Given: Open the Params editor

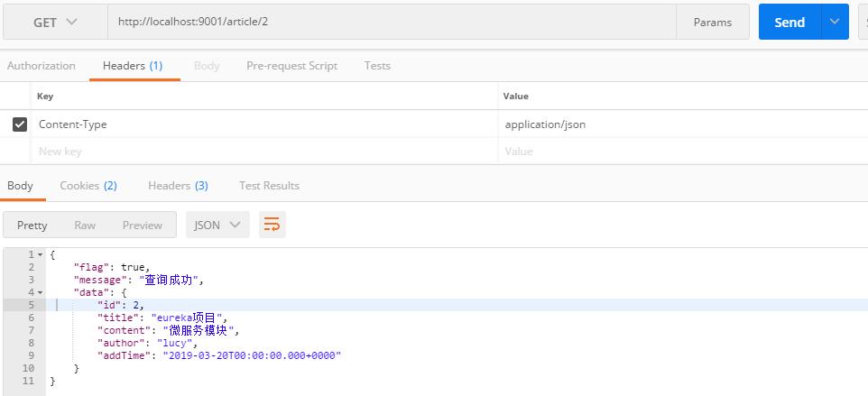Looking at the screenshot, I should [x=712, y=23].
